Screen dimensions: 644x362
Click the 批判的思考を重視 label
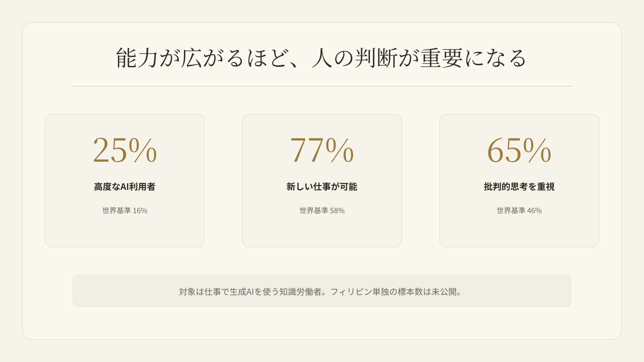coord(519,187)
